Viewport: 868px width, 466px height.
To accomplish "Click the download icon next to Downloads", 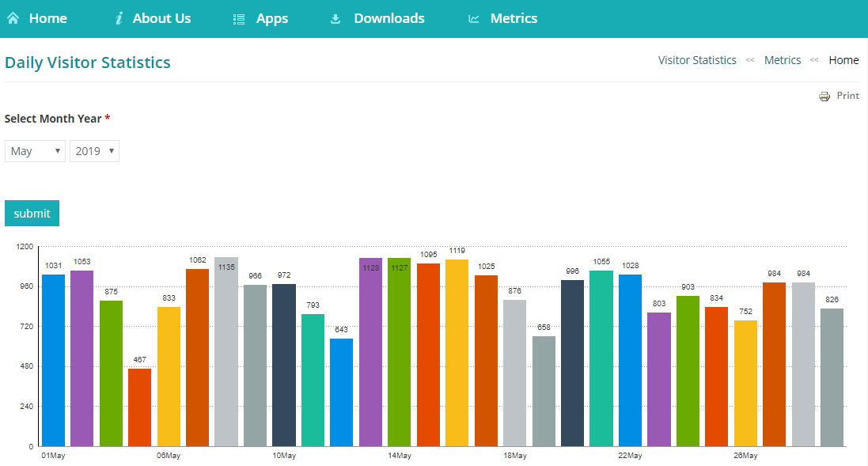I will [335, 17].
